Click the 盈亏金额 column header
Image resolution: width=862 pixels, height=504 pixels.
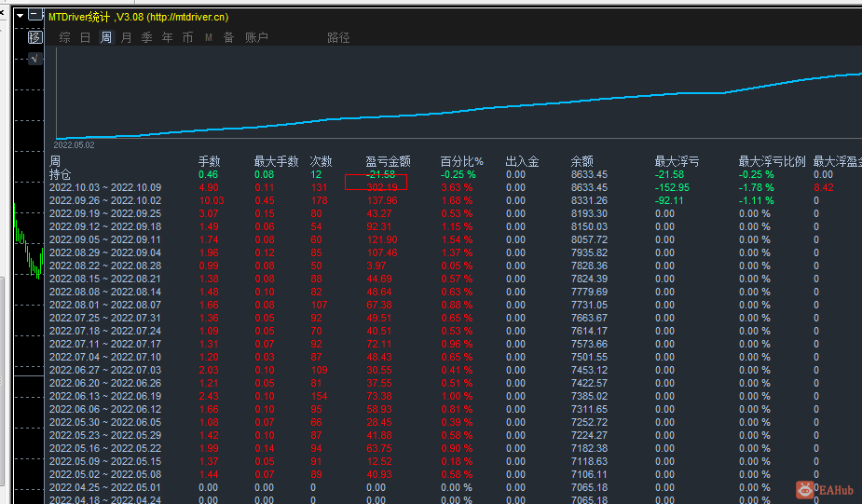(x=388, y=161)
